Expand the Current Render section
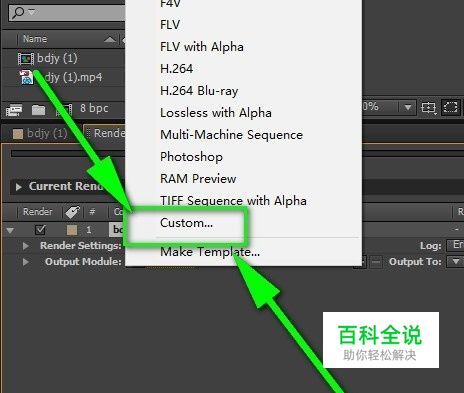 pyautogui.click(x=19, y=187)
